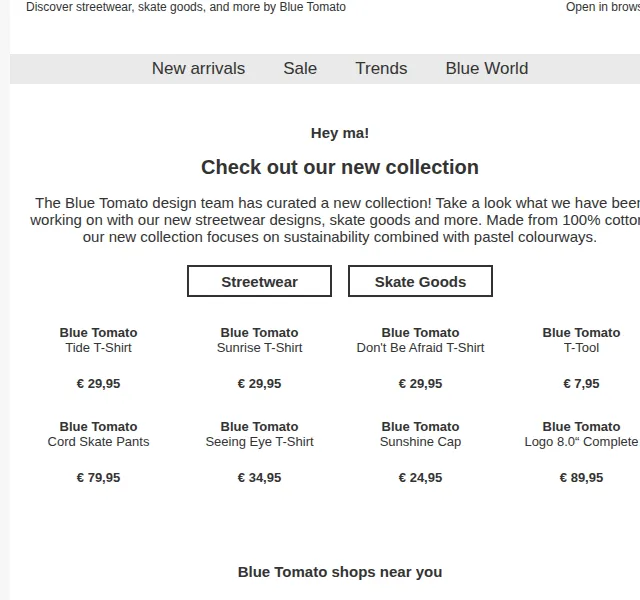
Task: Click the Blue Tomato brand above T-Tool
Action: 581,333
